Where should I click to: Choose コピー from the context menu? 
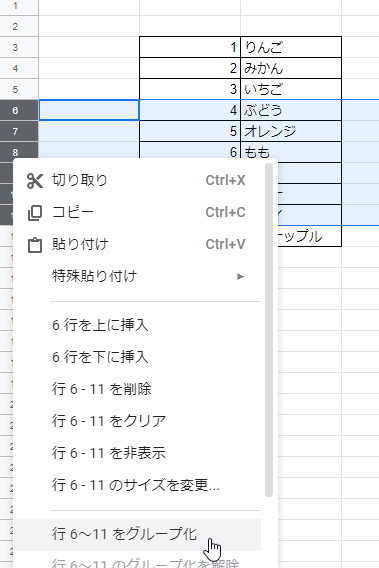click(72, 212)
